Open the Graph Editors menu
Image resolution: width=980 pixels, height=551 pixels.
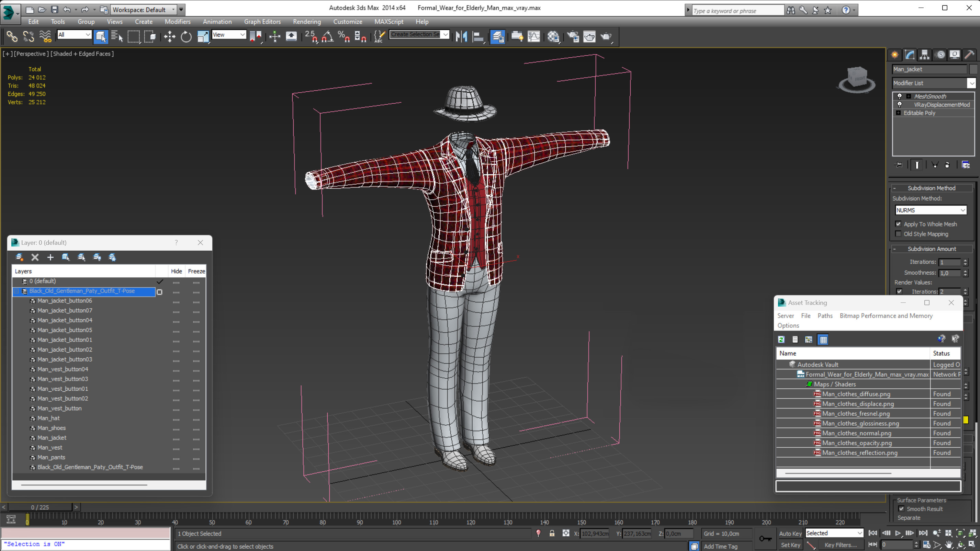click(x=262, y=22)
